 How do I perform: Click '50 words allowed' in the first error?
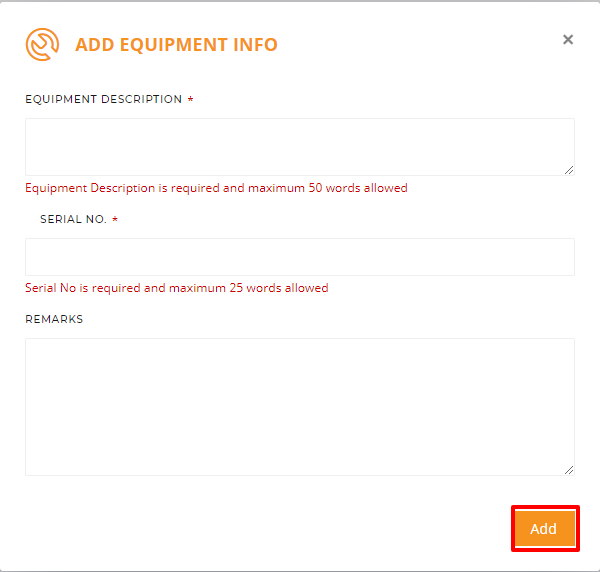(x=358, y=188)
